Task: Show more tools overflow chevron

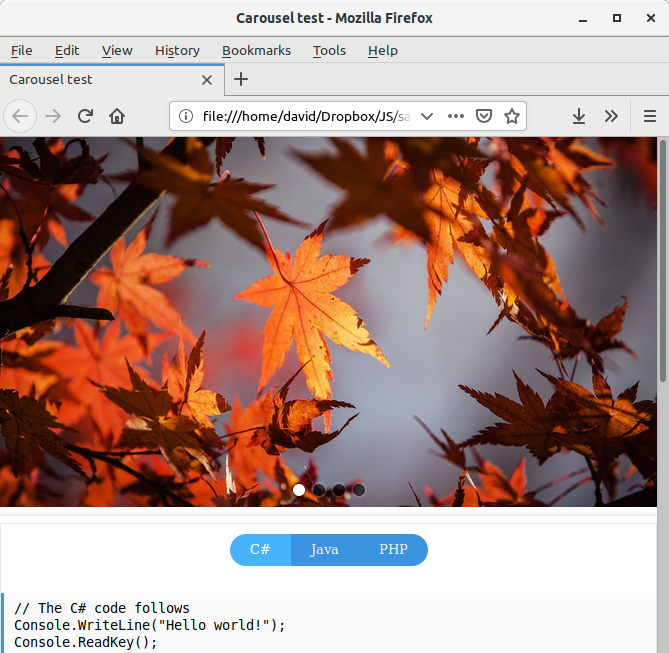Action: coord(611,116)
